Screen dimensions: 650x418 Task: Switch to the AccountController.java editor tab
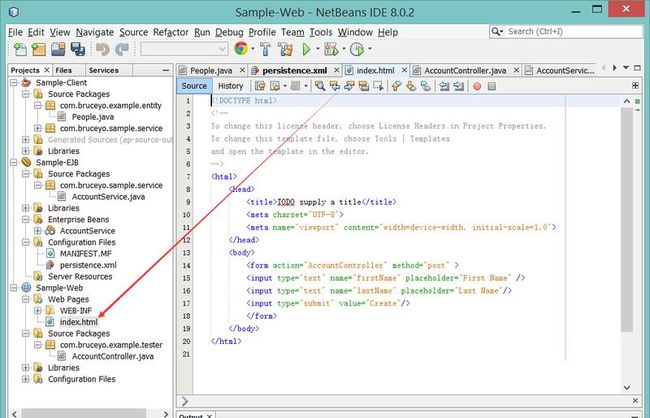coord(465,70)
